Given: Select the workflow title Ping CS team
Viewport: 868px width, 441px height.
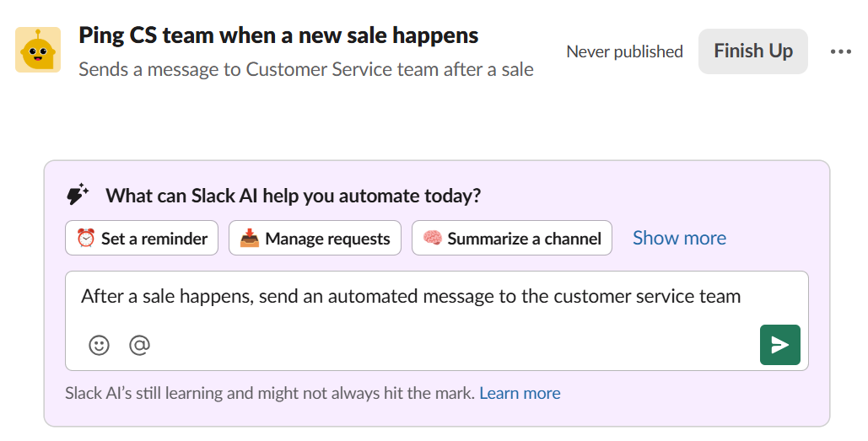Looking at the screenshot, I should [x=278, y=35].
